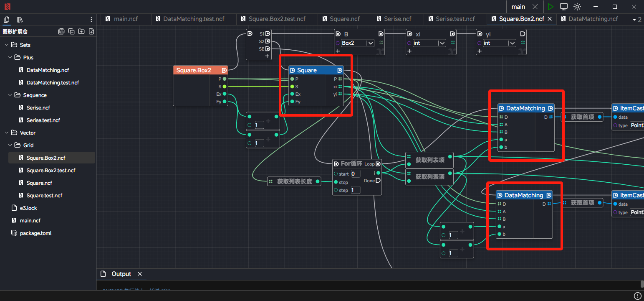The width and height of the screenshot is (644, 301).
Task: Create new file icon in explorer
Action: (x=91, y=31)
